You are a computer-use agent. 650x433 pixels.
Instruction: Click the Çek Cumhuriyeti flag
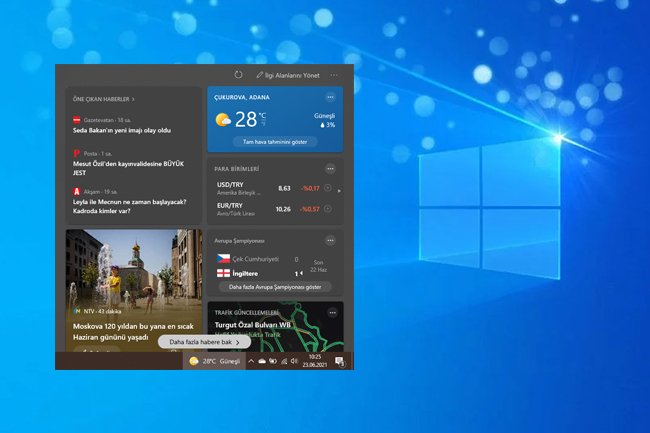coord(223,259)
